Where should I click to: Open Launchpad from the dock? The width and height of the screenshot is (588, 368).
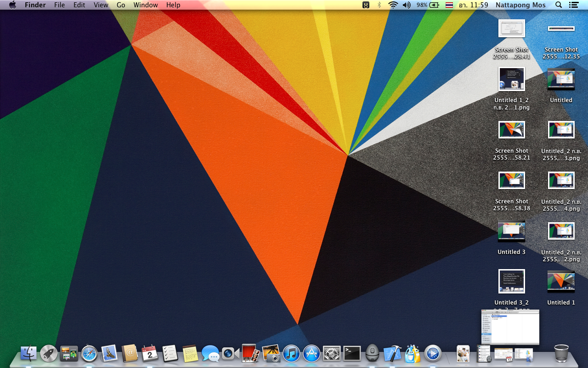49,353
